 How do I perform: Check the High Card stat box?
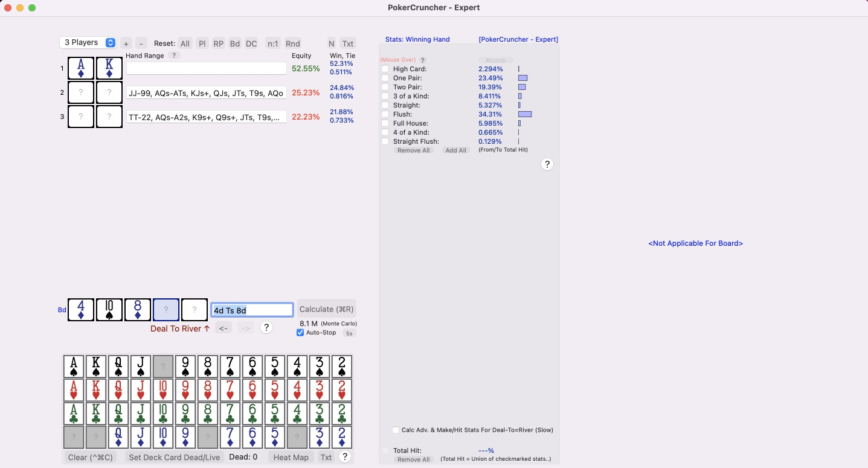[x=385, y=69]
